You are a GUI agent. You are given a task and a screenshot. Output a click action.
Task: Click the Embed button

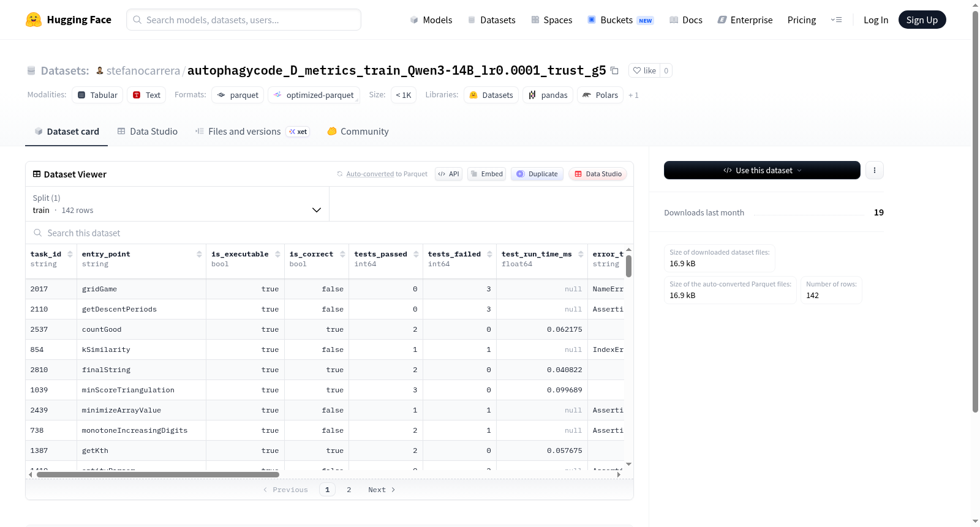pyautogui.click(x=487, y=174)
